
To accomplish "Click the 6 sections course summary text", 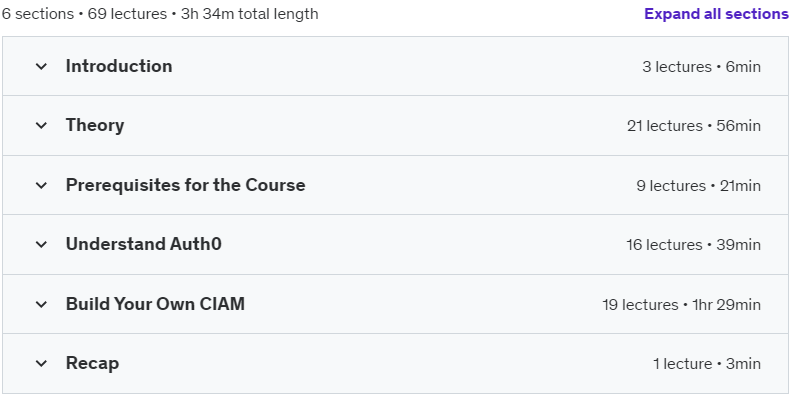I will (159, 14).
